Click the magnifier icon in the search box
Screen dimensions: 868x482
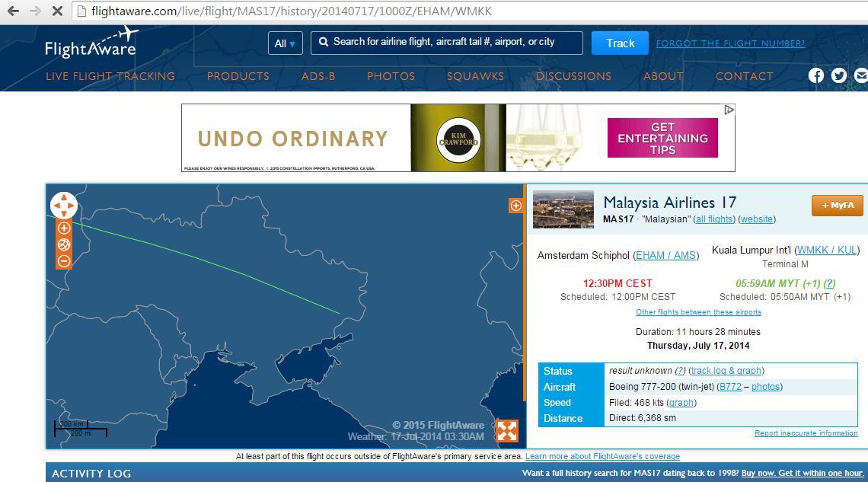pyautogui.click(x=324, y=42)
